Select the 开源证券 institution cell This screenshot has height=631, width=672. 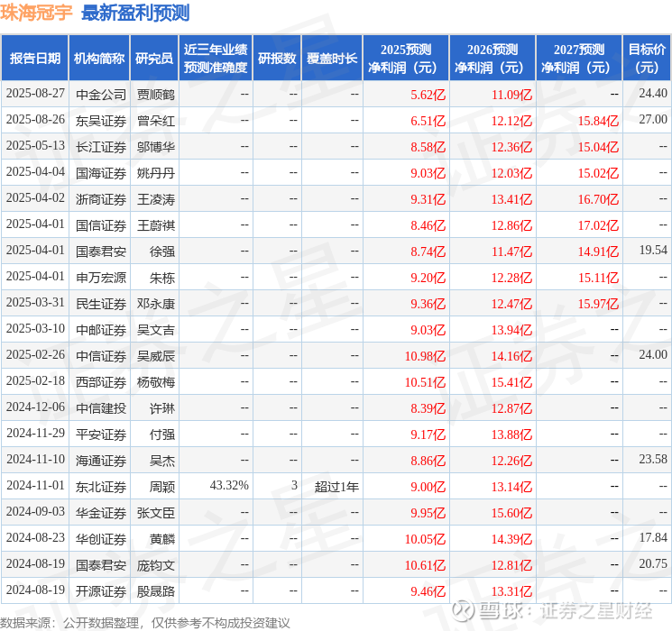click(x=101, y=591)
